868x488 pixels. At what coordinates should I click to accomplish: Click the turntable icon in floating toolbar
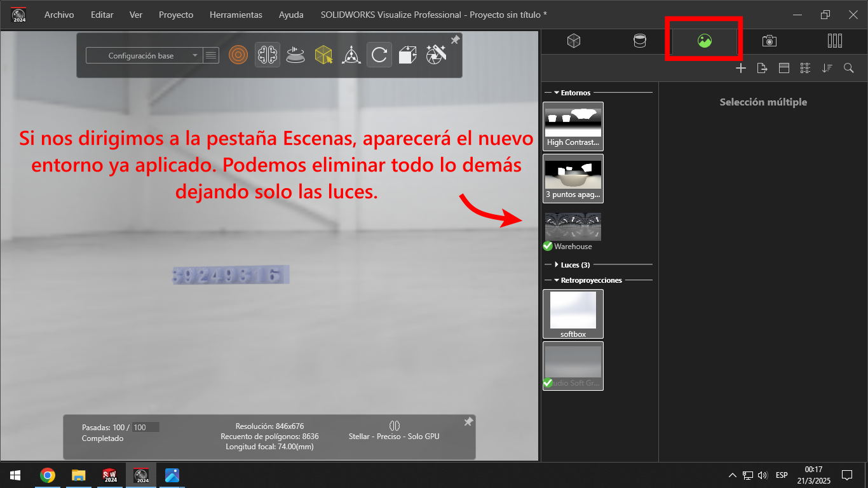click(295, 55)
